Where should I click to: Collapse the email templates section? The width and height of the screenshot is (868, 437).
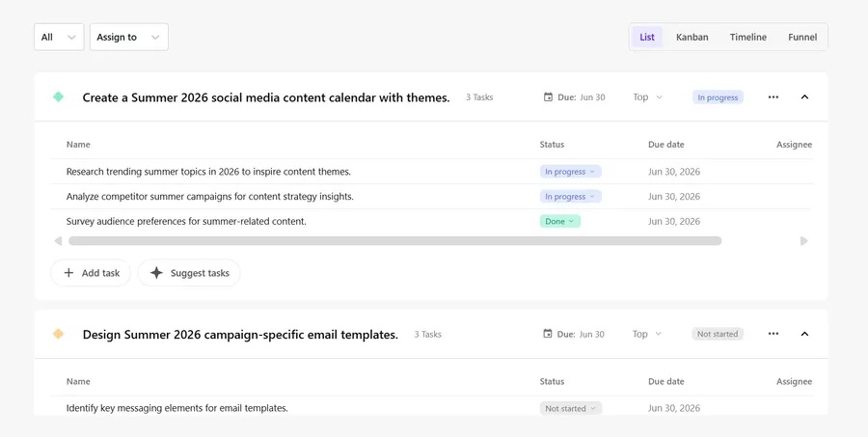pyautogui.click(x=805, y=334)
